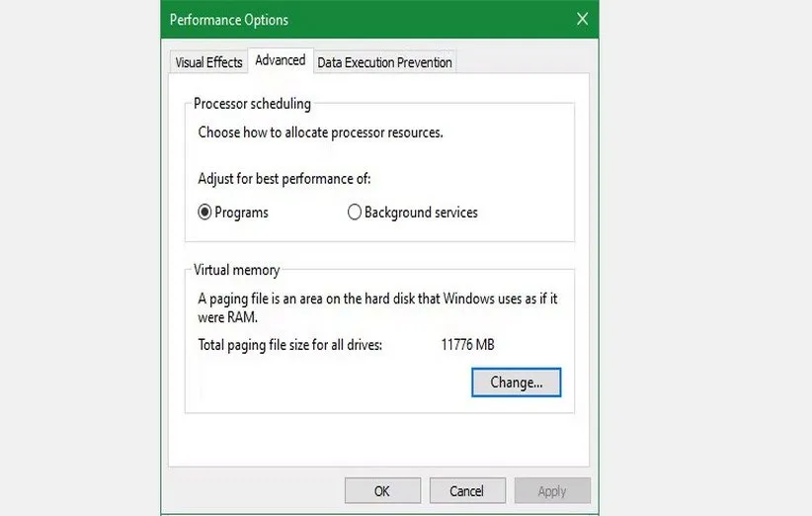Click the greyed-out Apply button
The width and height of the screenshot is (812, 516).
[552, 491]
